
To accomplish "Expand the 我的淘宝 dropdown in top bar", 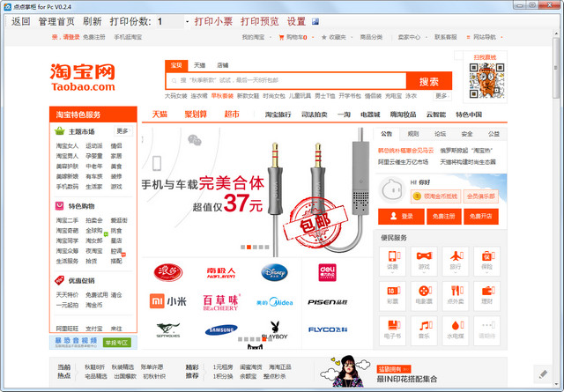I will coord(256,38).
